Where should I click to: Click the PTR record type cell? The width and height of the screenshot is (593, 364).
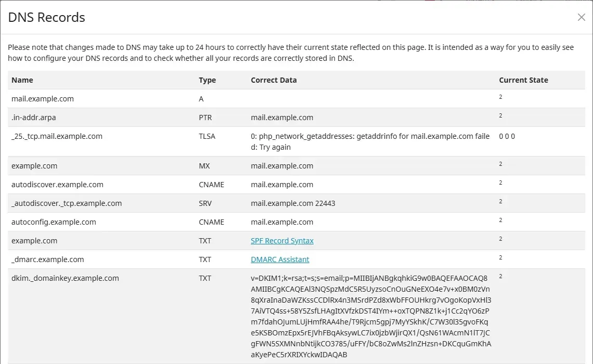205,118
